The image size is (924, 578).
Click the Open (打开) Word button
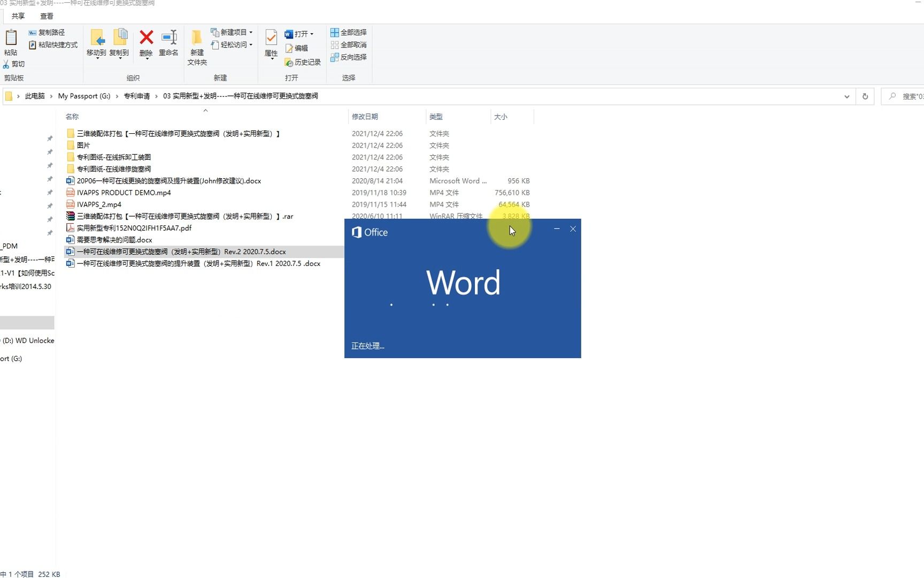[296, 34]
